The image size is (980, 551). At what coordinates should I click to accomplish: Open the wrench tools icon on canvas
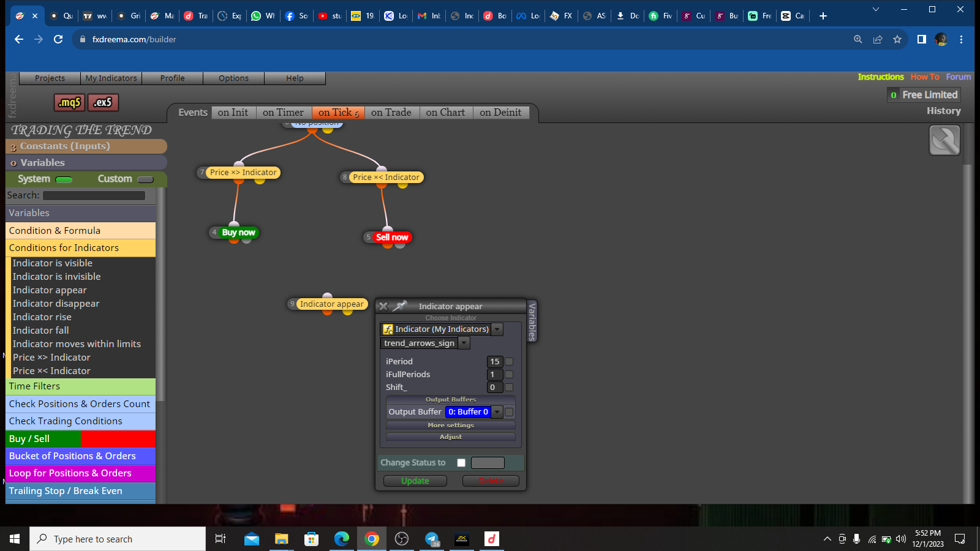coord(944,140)
